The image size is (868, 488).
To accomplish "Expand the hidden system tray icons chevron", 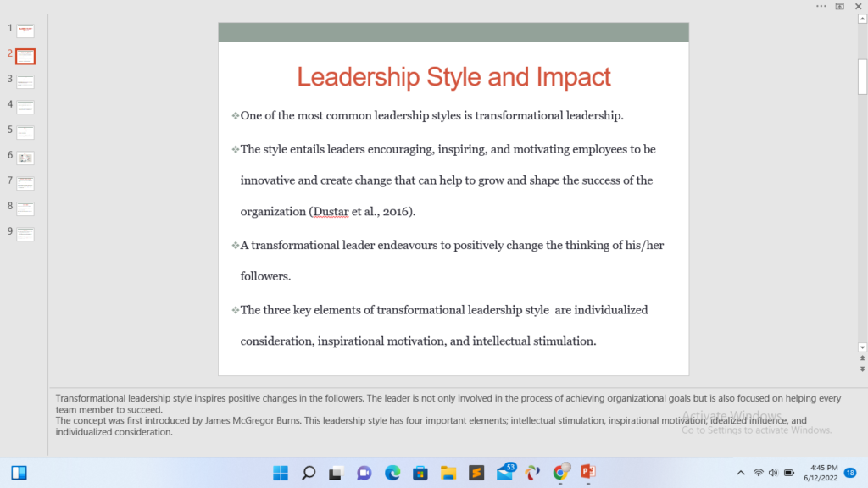I will [740, 473].
